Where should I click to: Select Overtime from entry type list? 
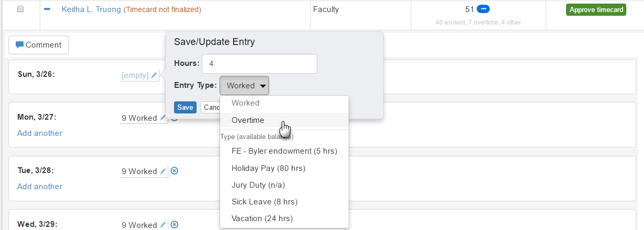[x=248, y=120]
